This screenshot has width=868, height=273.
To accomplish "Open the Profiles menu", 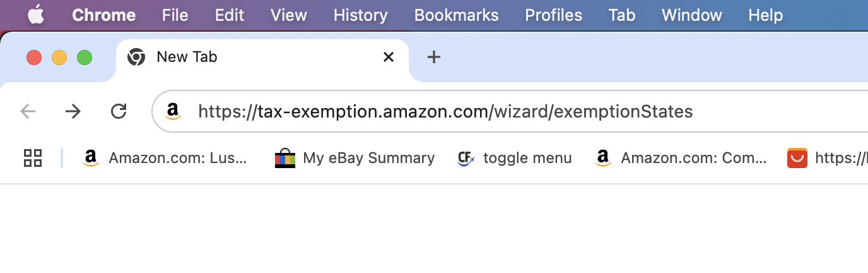I will click(x=554, y=15).
